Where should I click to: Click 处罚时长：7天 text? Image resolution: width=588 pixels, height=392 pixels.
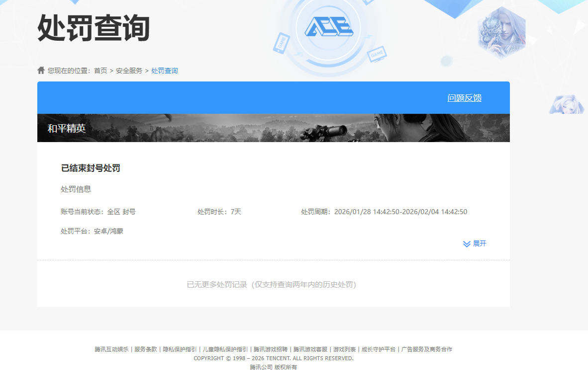tap(219, 212)
